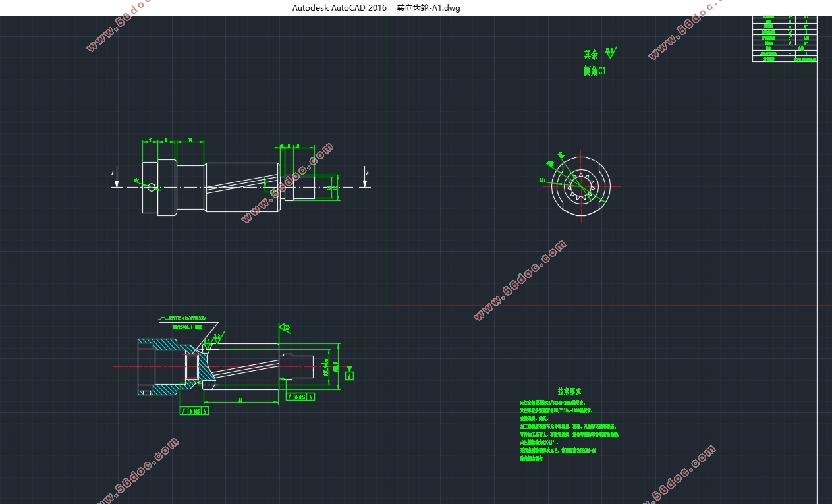Select the red rectangle inside the section view
Image resolution: width=832 pixels, height=504 pixels.
(x=192, y=367)
